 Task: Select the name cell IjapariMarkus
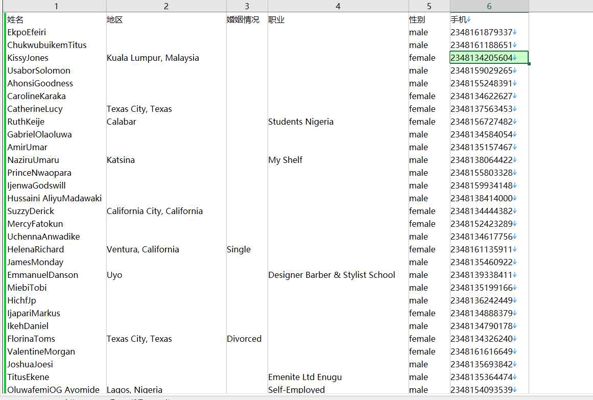click(56, 314)
